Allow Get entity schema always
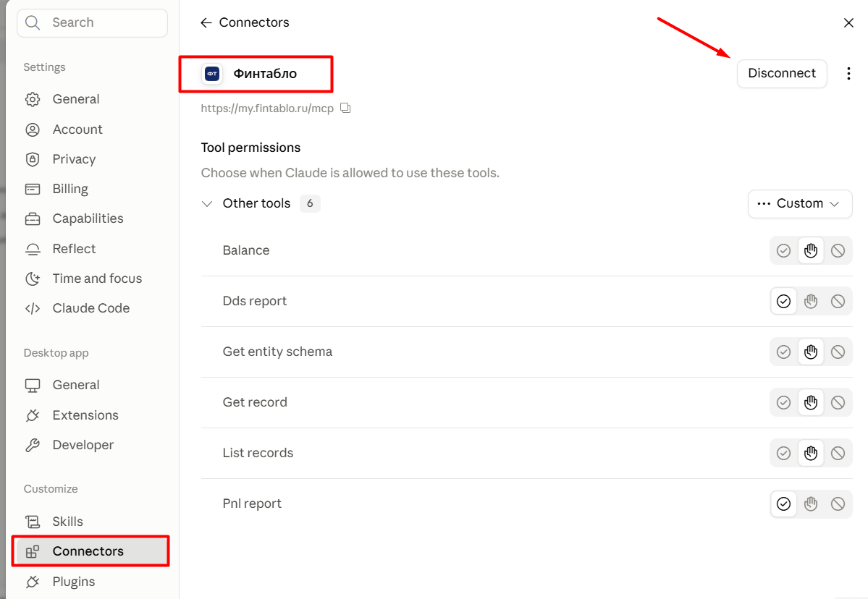The height and width of the screenshot is (599, 868). coord(783,352)
